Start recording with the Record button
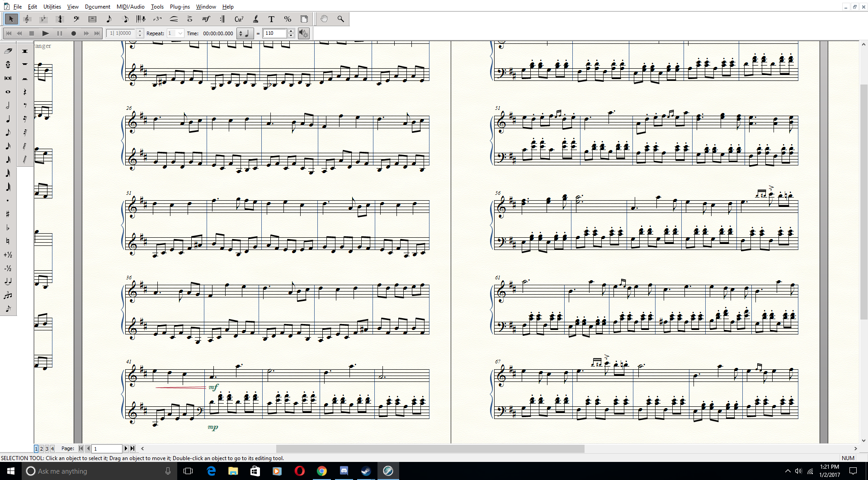 (73, 33)
